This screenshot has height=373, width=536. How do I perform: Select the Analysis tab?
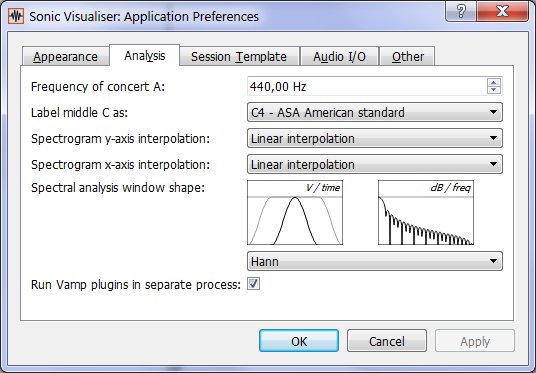(x=145, y=55)
